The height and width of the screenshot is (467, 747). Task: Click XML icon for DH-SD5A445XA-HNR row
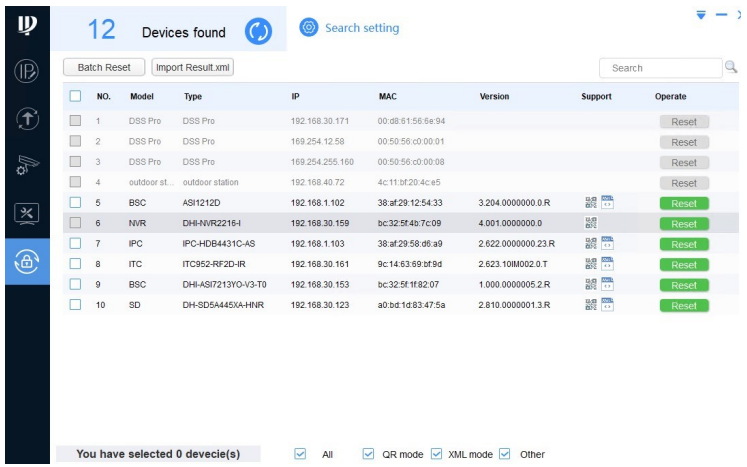tap(607, 305)
